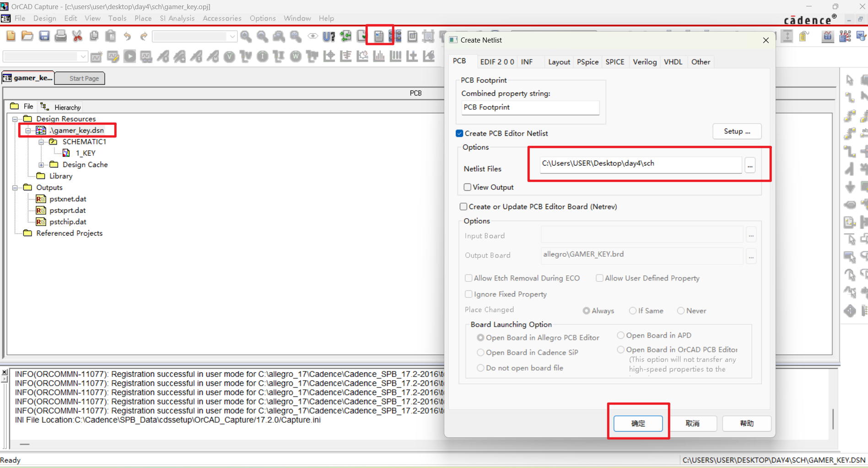The width and height of the screenshot is (868, 468).
Task: Click the Cross Reference Parts icon
Action: 396,36
